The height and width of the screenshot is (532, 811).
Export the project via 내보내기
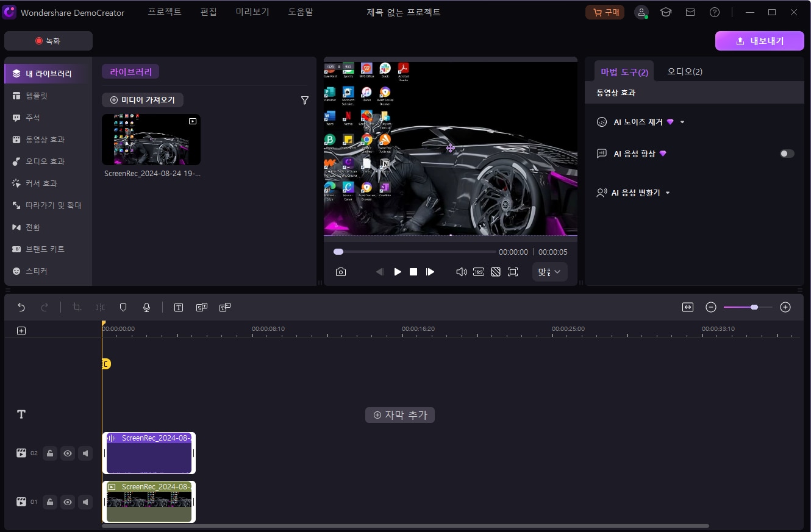(x=759, y=41)
